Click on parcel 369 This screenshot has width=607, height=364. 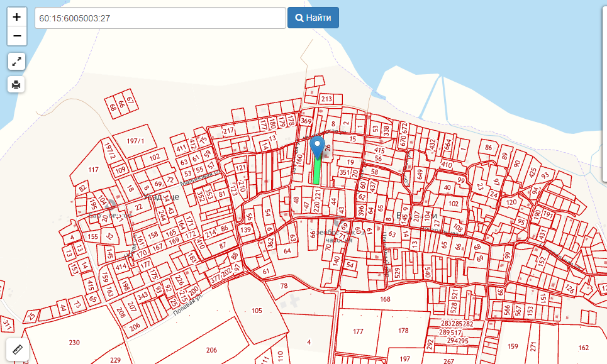coord(306,121)
